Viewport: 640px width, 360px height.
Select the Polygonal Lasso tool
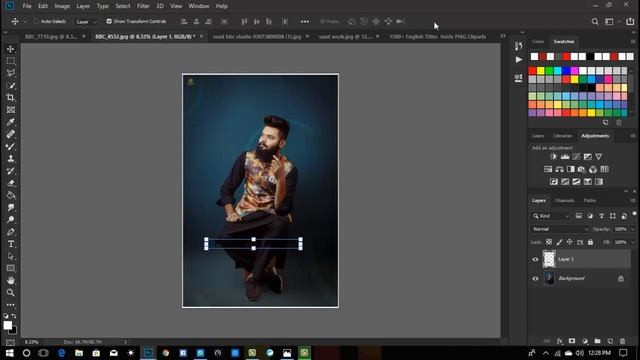click(11, 73)
